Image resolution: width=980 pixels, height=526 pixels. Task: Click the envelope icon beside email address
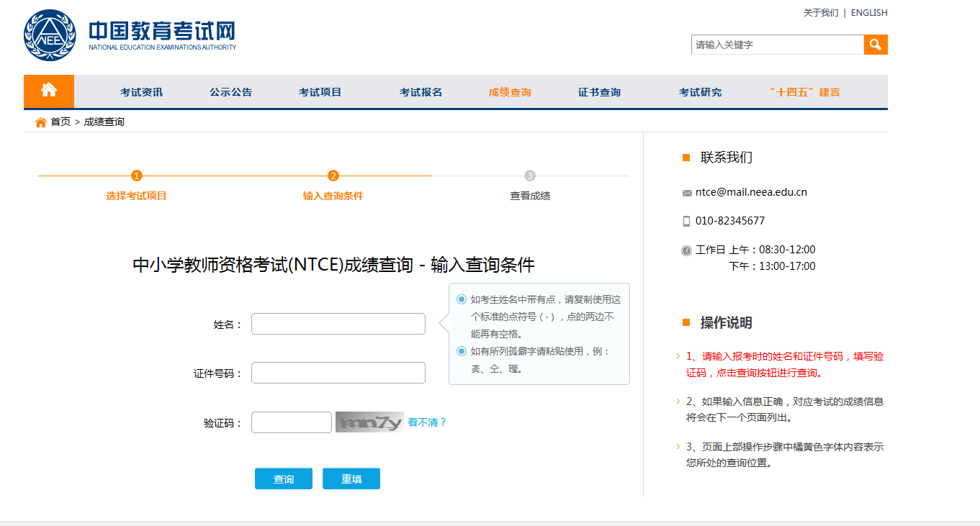(x=686, y=193)
